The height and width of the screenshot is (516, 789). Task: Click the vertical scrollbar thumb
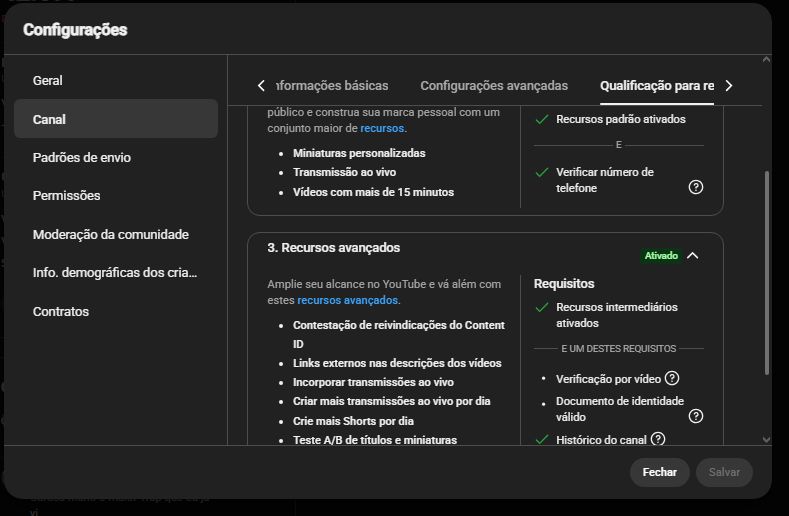click(767, 272)
